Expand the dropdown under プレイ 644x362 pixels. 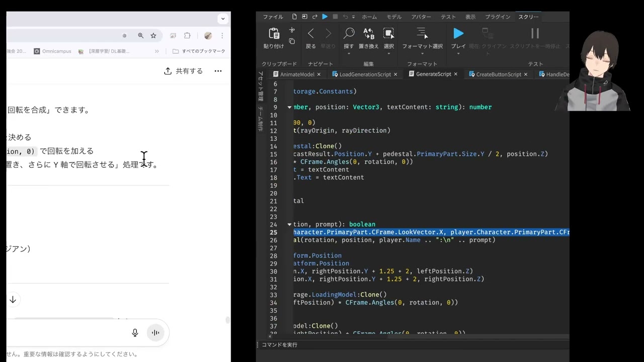(x=458, y=54)
